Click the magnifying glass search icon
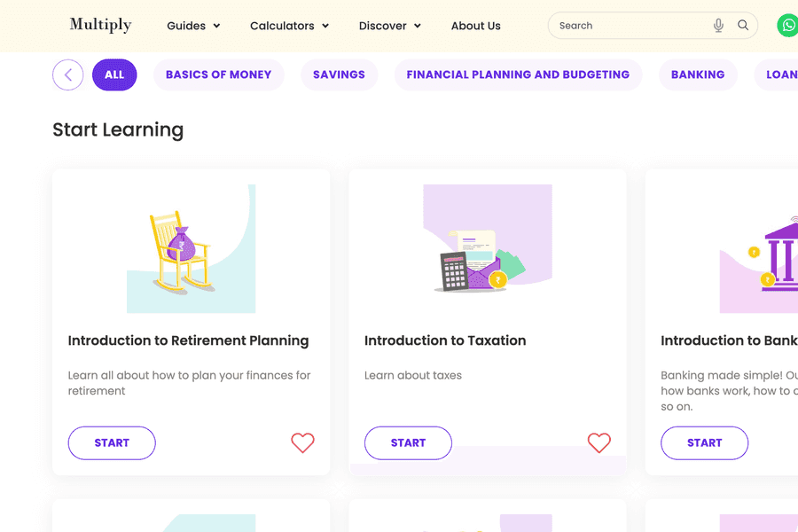This screenshot has height=532, width=798. click(x=743, y=26)
